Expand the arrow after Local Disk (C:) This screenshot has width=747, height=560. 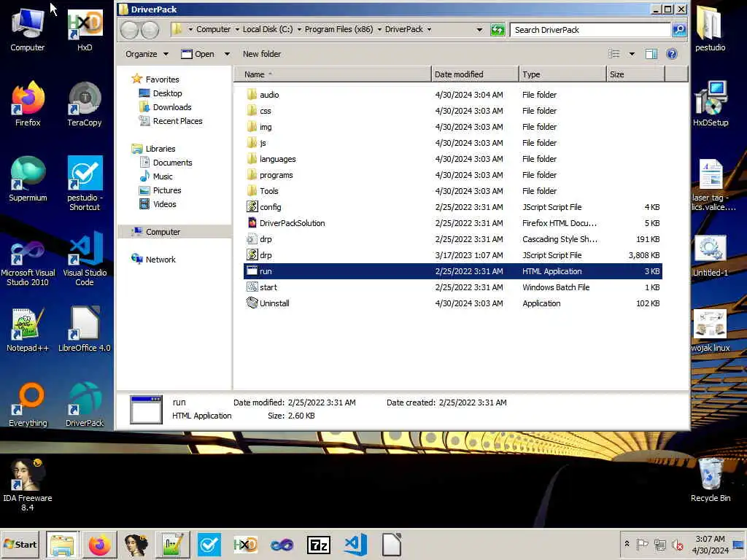click(x=299, y=29)
